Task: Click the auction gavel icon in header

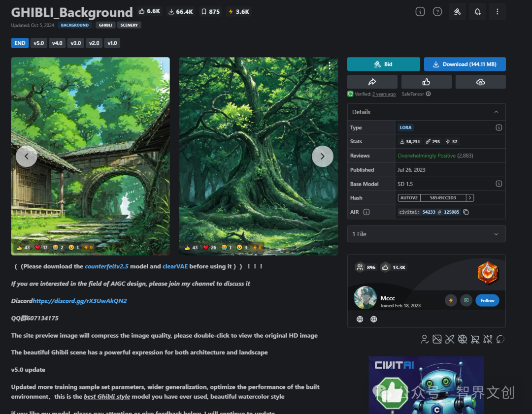Action: click(457, 11)
